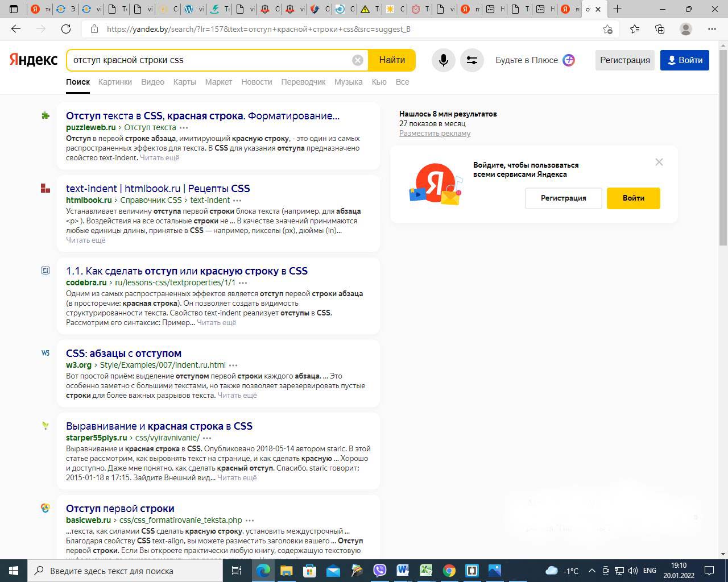The width and height of the screenshot is (728, 582).
Task: Switch to Картинки search tab
Action: (x=115, y=82)
